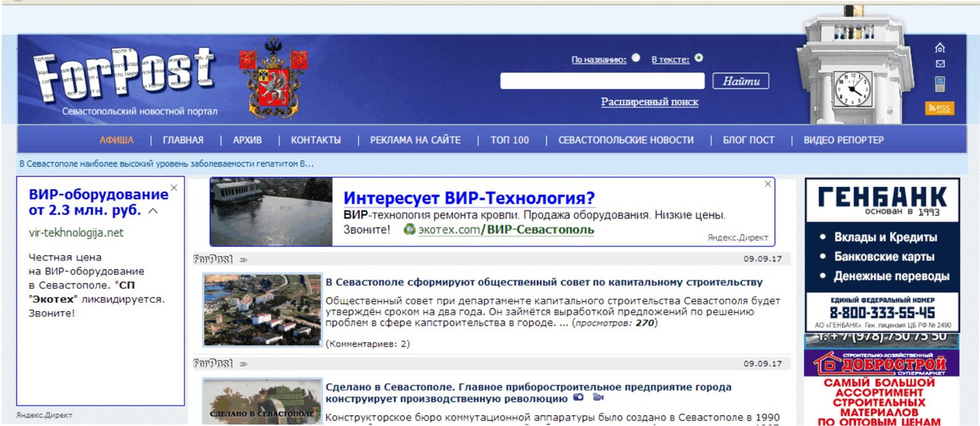The height and width of the screenshot is (426, 980).
Task: Collapse the ВИР-оборудование ad chevron
Action: pos(152,211)
